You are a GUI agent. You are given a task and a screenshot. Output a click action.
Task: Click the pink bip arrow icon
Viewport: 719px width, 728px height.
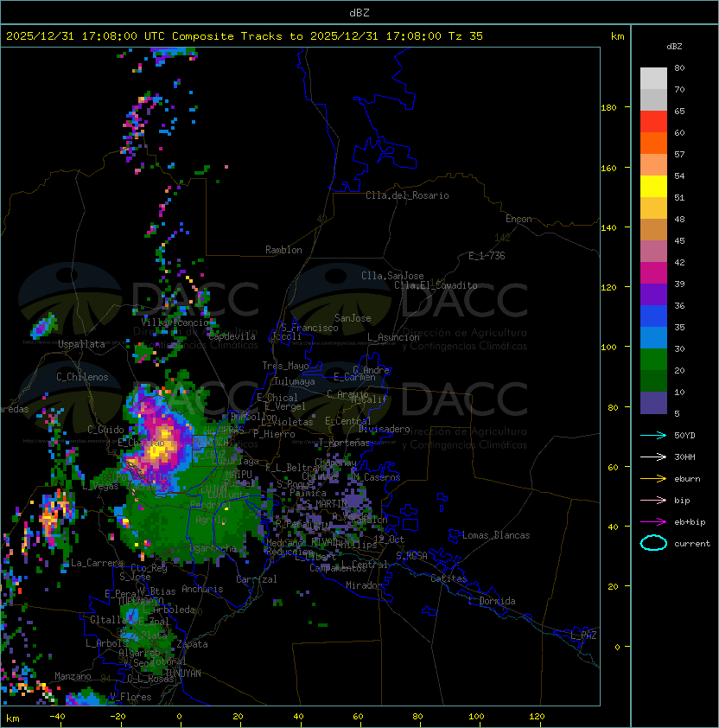(653, 500)
